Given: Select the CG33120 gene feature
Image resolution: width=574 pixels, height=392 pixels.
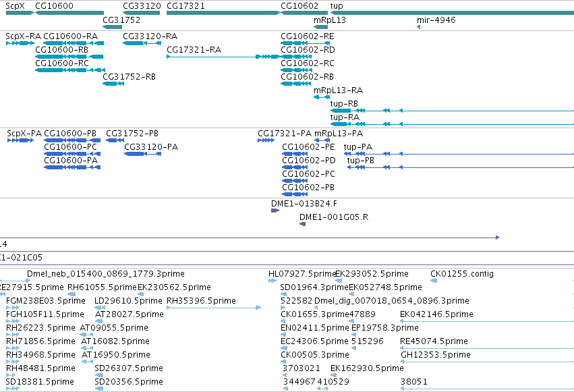Looking at the screenshot, I should coord(141,13).
